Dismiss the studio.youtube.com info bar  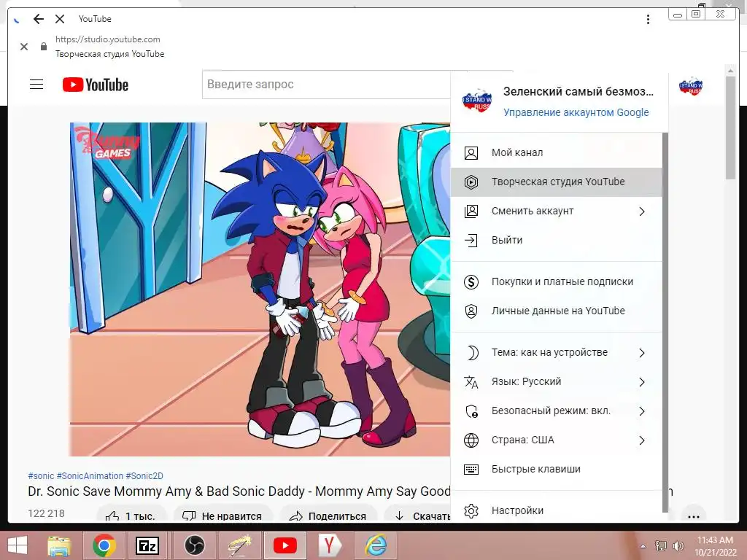coord(24,47)
